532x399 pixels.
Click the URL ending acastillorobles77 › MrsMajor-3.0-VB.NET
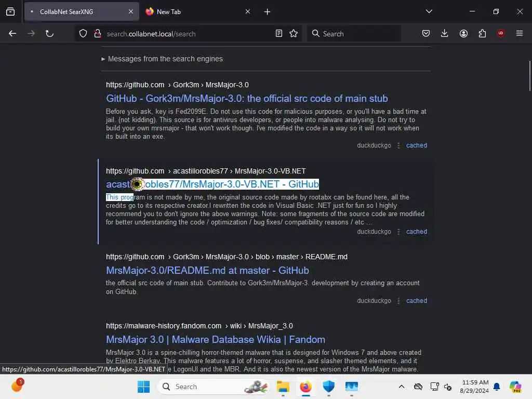click(206, 171)
